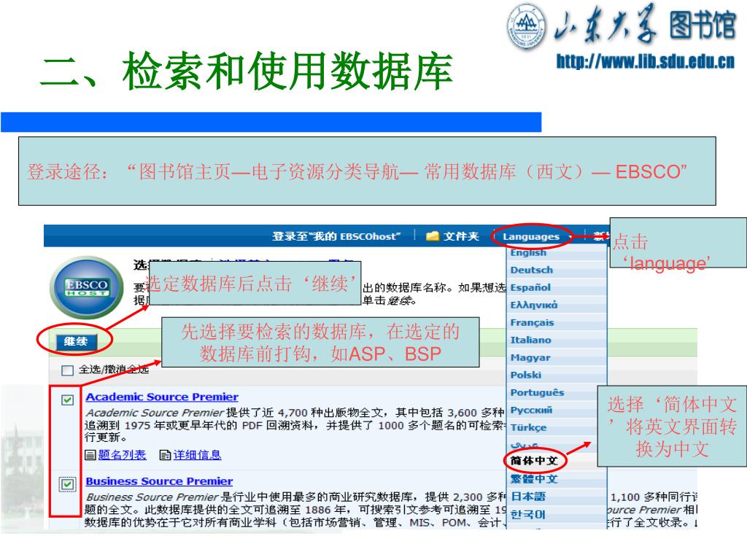Image resolution: width=747 pixels, height=560 pixels.
Task: Open the Business Source Premier link
Action: point(159,481)
